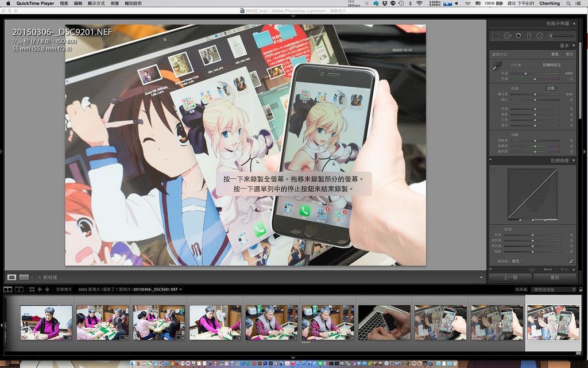Image resolution: width=588 pixels, height=368 pixels.
Task: Open the QuickTime Player menu
Action: point(35,3)
